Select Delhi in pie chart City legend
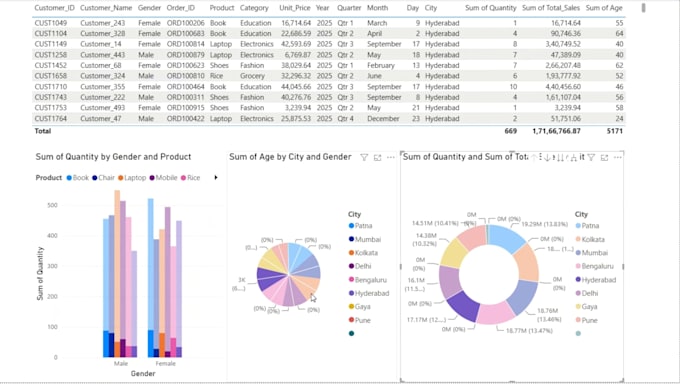The width and height of the screenshot is (680, 384). tap(360, 266)
